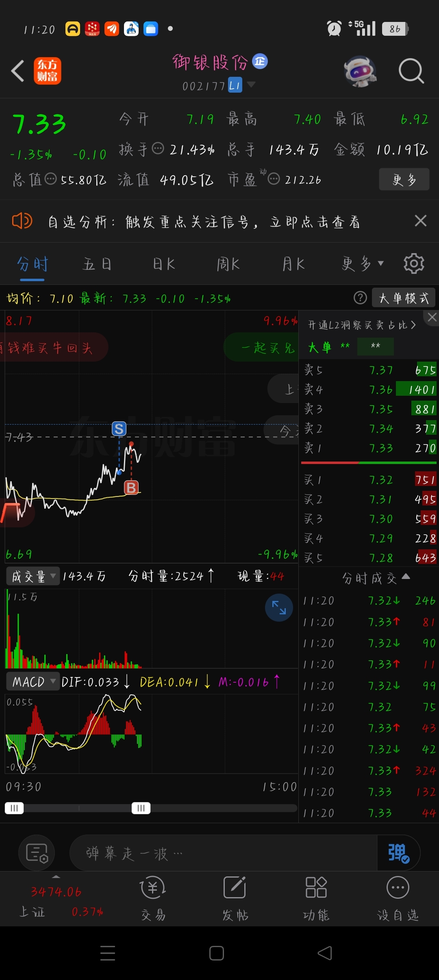Switch to the 日K chart tab
The height and width of the screenshot is (980, 439).
pyautogui.click(x=164, y=265)
